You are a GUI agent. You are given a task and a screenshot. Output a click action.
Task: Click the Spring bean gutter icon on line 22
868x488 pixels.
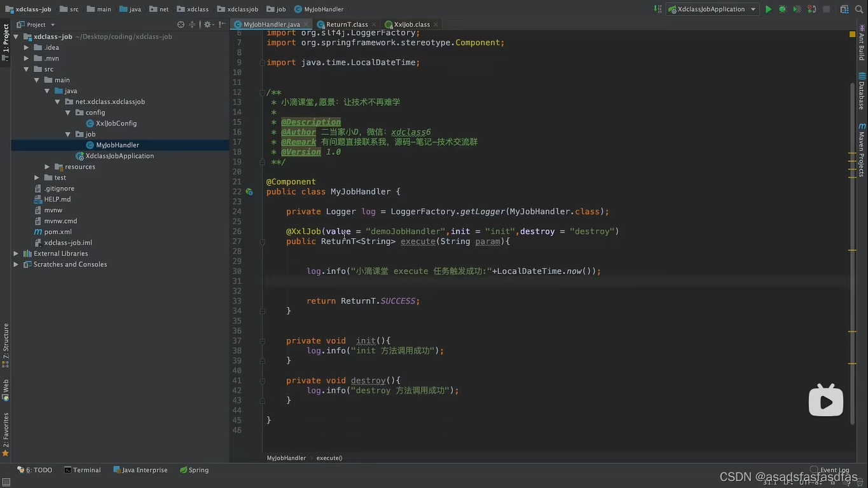[x=249, y=191]
